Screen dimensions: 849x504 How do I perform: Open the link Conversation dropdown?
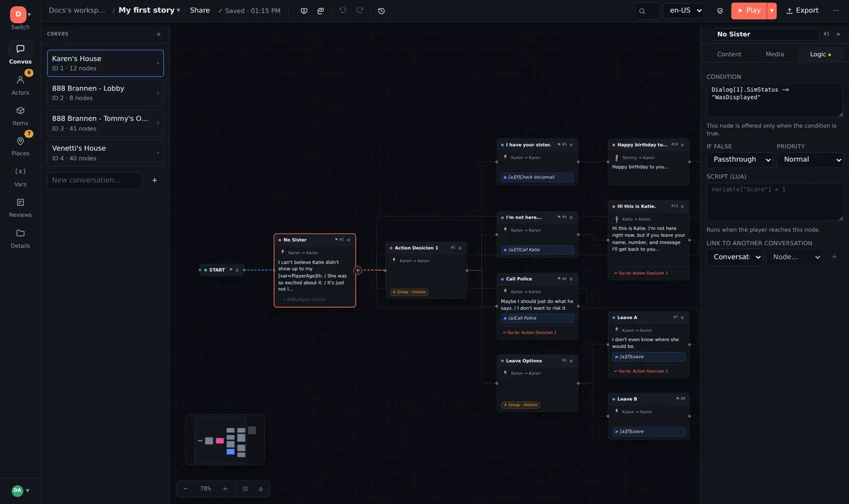[734, 257]
